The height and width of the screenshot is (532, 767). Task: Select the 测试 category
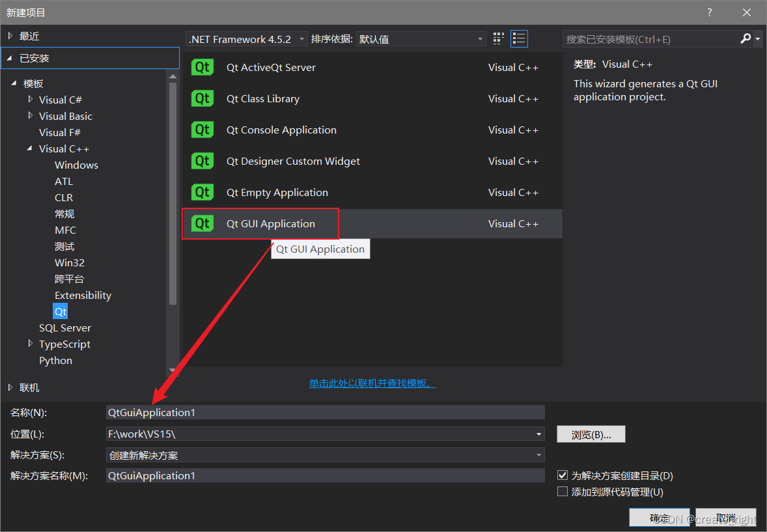point(64,246)
